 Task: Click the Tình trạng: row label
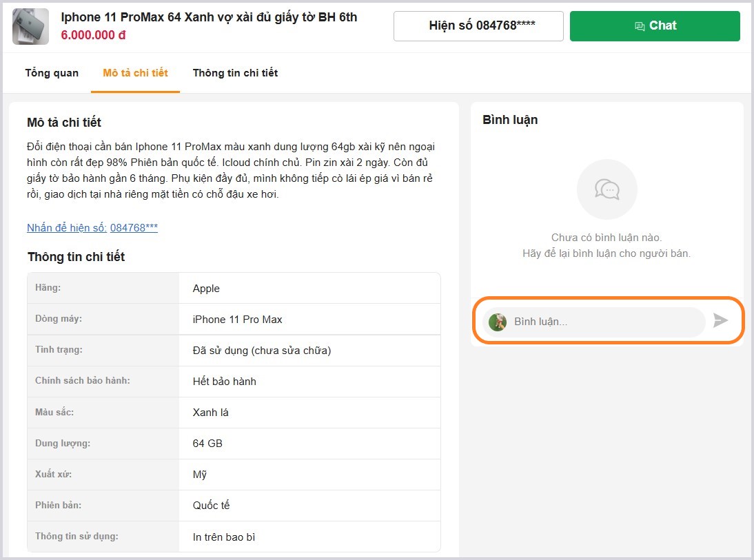pyautogui.click(x=59, y=350)
